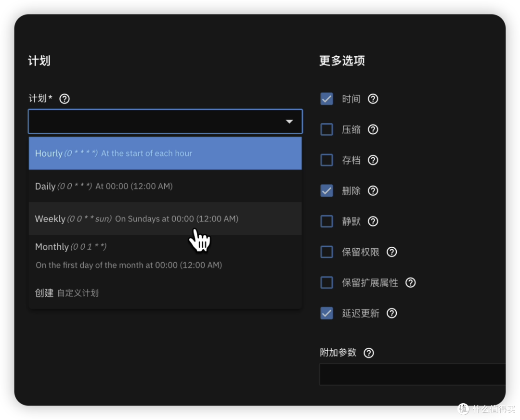
Task: Select the Hourly schedule option
Action: [165, 153]
